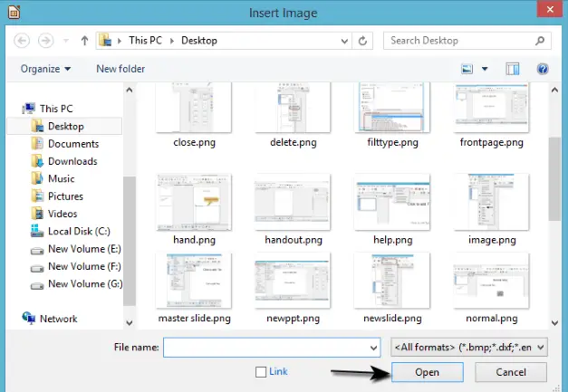Select Network in the sidebar
Screen dimensions: 568x392
pyautogui.click(x=58, y=319)
